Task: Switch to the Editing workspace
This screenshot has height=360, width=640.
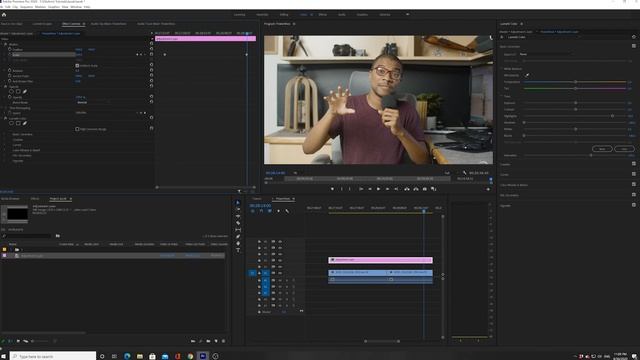Action: [284, 15]
